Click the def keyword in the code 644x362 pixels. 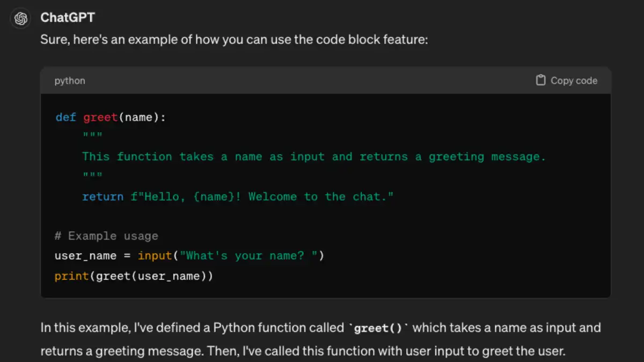(x=65, y=117)
